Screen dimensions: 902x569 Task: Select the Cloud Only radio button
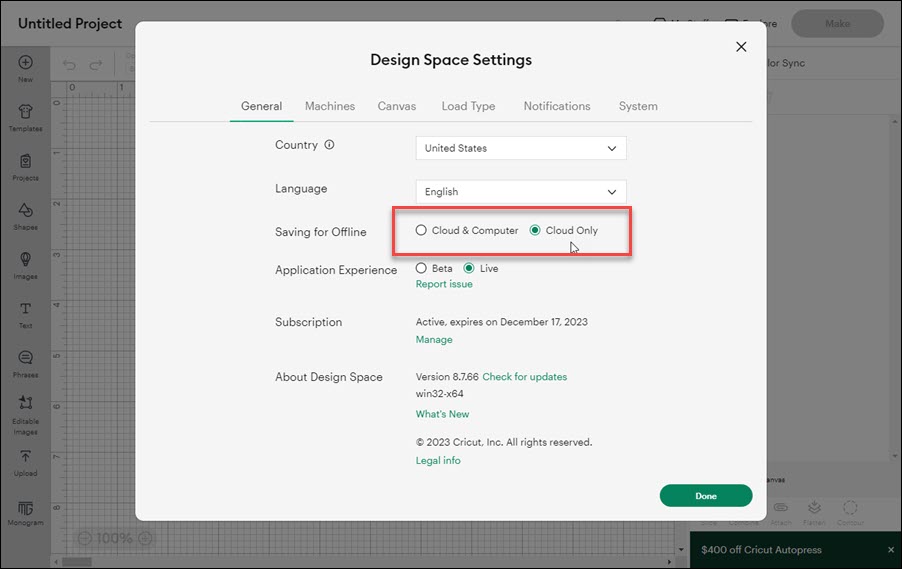[x=535, y=231]
